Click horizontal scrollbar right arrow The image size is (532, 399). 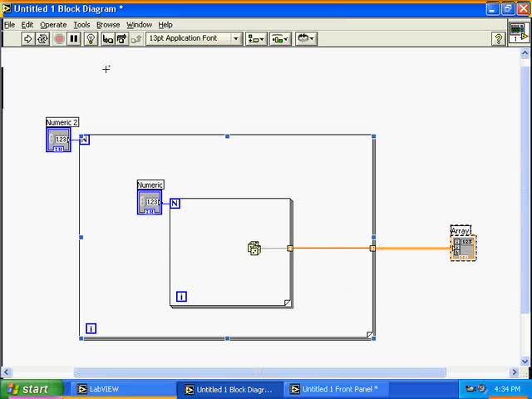tap(515, 372)
